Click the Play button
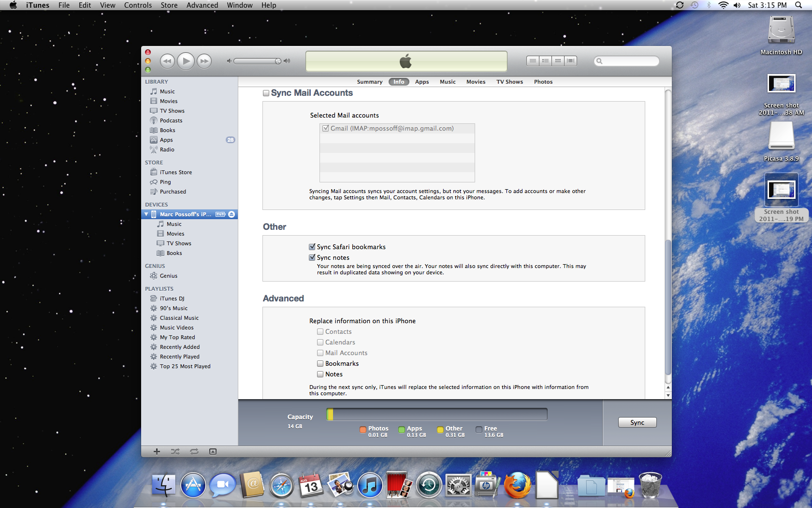This screenshot has width=812, height=508. point(186,61)
